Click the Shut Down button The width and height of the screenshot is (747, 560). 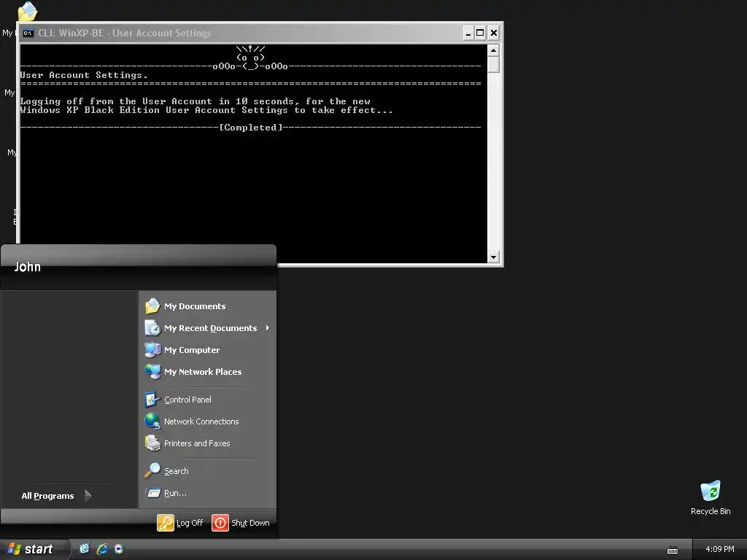point(241,523)
